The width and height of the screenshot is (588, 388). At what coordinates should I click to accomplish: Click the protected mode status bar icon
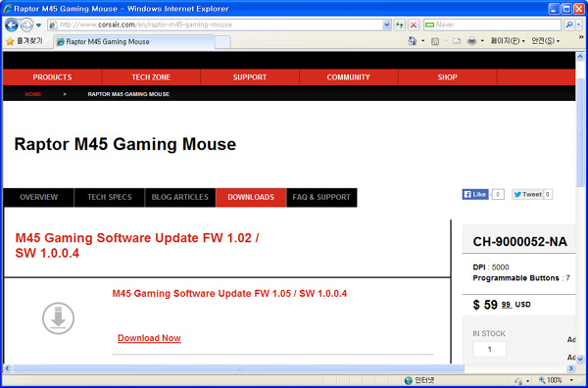point(518,381)
